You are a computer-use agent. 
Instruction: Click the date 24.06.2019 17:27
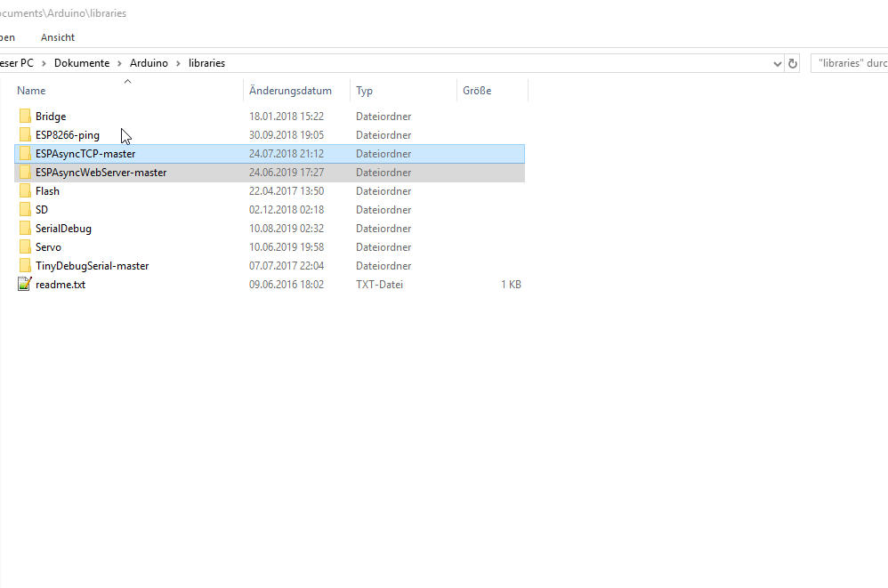point(287,172)
